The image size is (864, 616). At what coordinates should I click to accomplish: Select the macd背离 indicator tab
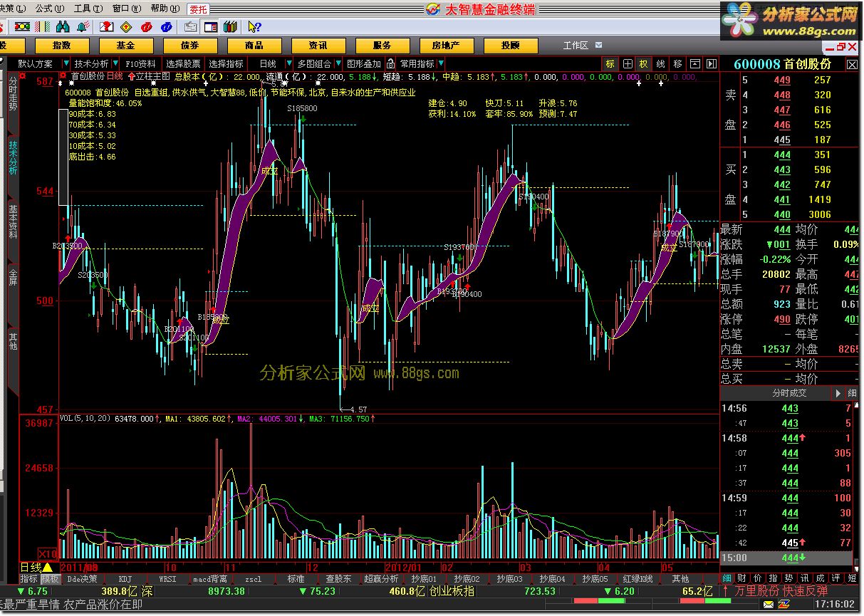210,579
